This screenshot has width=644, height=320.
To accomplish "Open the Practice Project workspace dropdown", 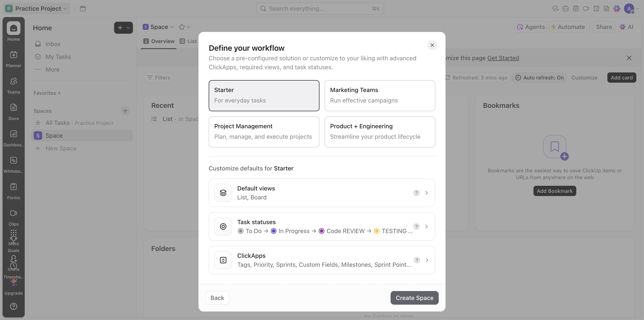I will point(36,9).
